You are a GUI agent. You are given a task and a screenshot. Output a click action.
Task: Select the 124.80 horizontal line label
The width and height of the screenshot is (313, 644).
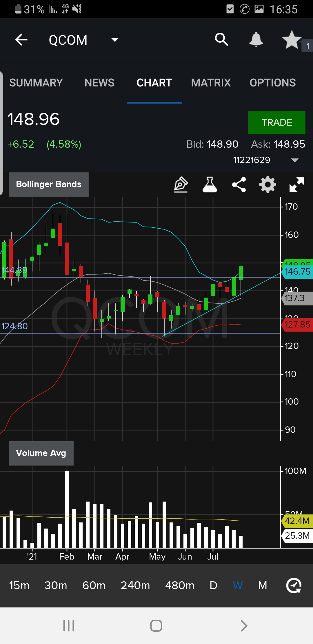[14, 326]
